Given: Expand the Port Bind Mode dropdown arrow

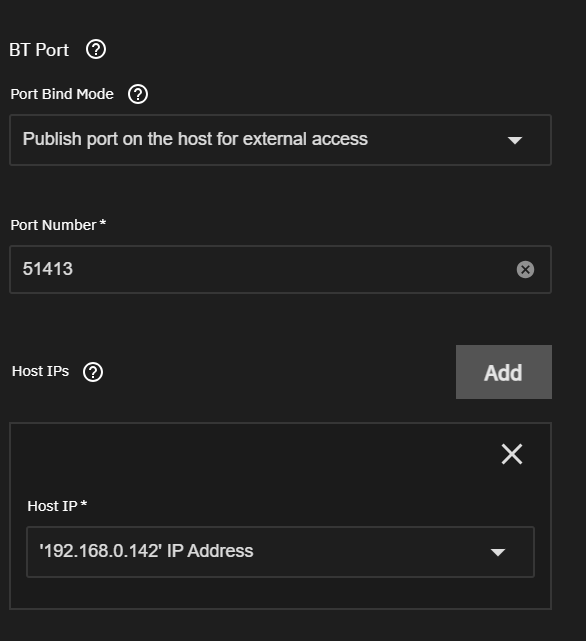Looking at the screenshot, I should click(514, 140).
